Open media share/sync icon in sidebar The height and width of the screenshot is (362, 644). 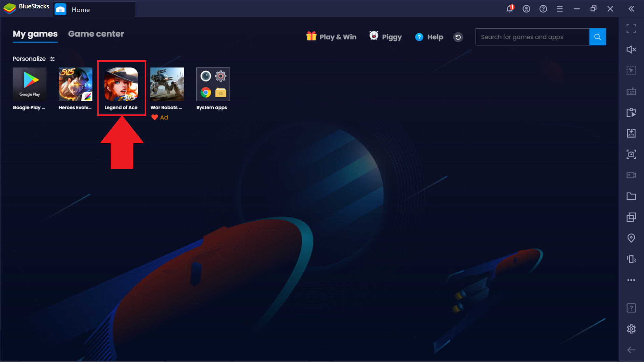[631, 112]
